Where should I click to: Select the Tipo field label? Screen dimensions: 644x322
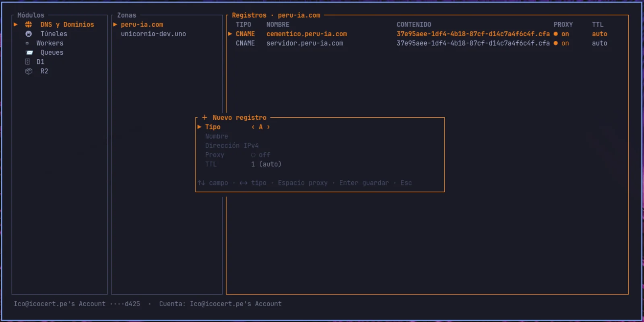coord(213,127)
